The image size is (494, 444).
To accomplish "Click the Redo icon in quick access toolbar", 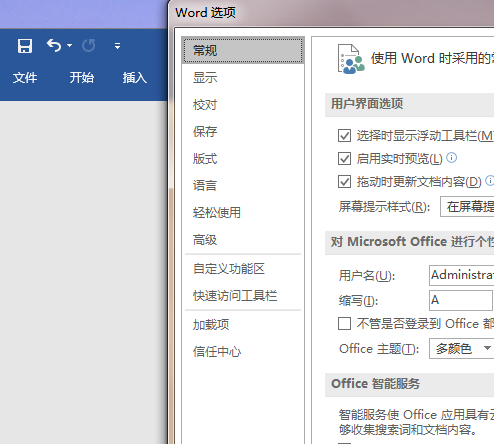I will [x=89, y=46].
